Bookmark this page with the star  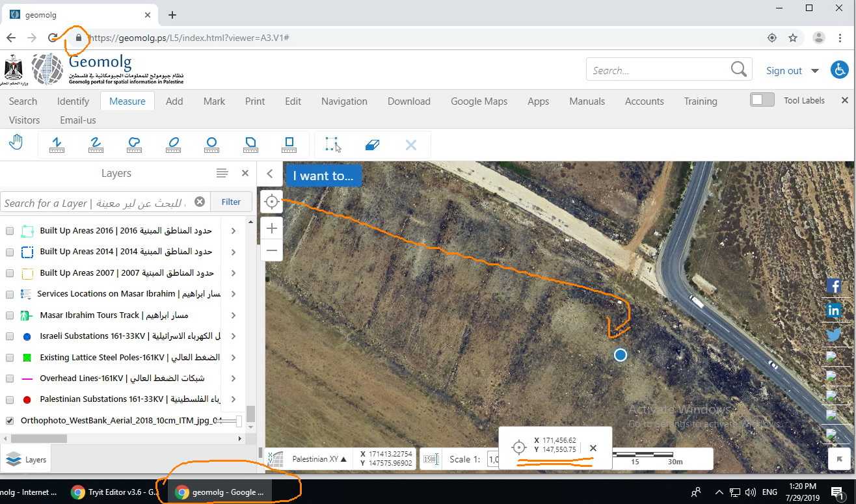pos(793,38)
